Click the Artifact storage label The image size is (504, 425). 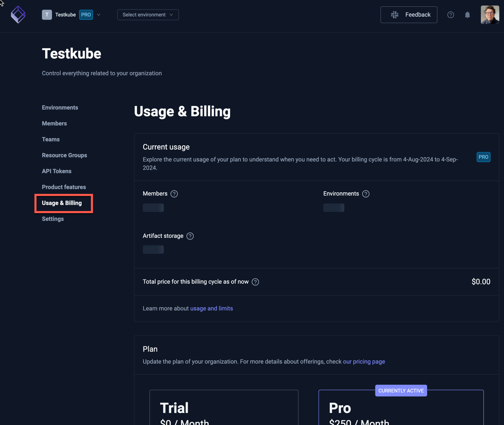(163, 236)
